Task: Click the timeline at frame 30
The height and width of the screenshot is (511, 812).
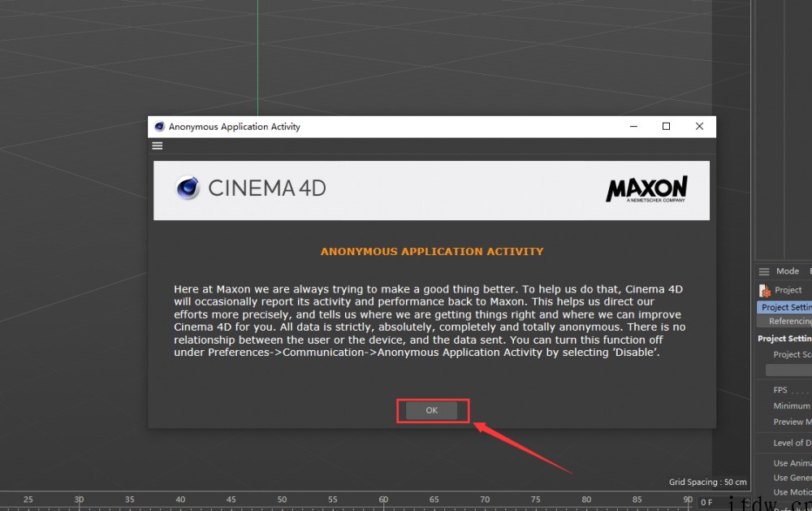Action: click(79, 499)
